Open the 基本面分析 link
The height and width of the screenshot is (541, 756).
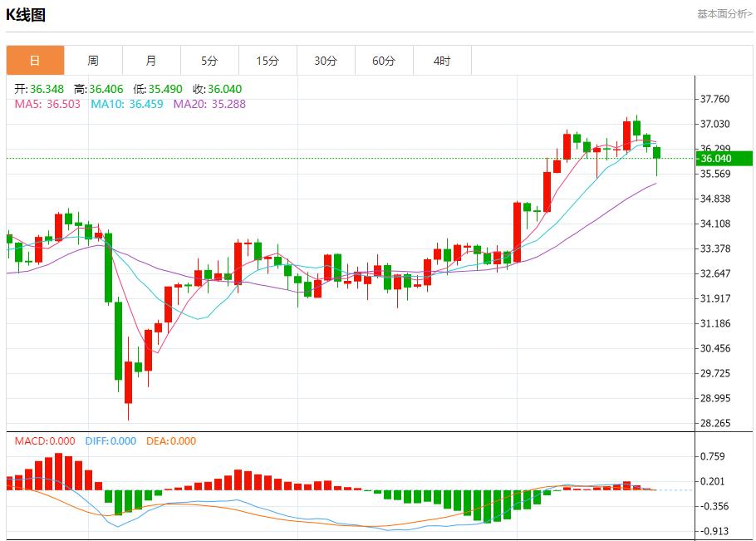click(x=724, y=14)
